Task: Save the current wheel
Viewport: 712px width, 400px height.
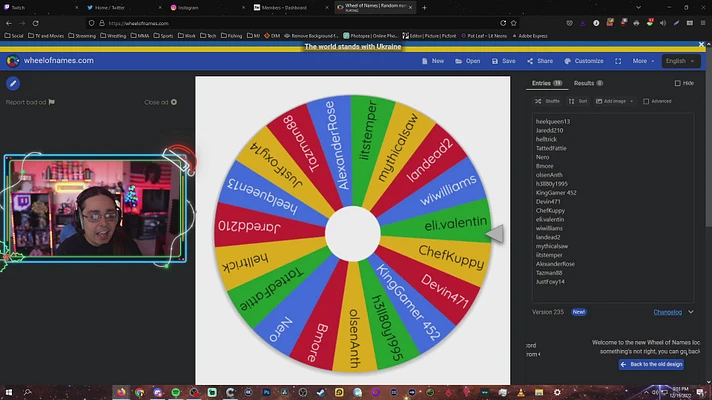Action: [504, 61]
